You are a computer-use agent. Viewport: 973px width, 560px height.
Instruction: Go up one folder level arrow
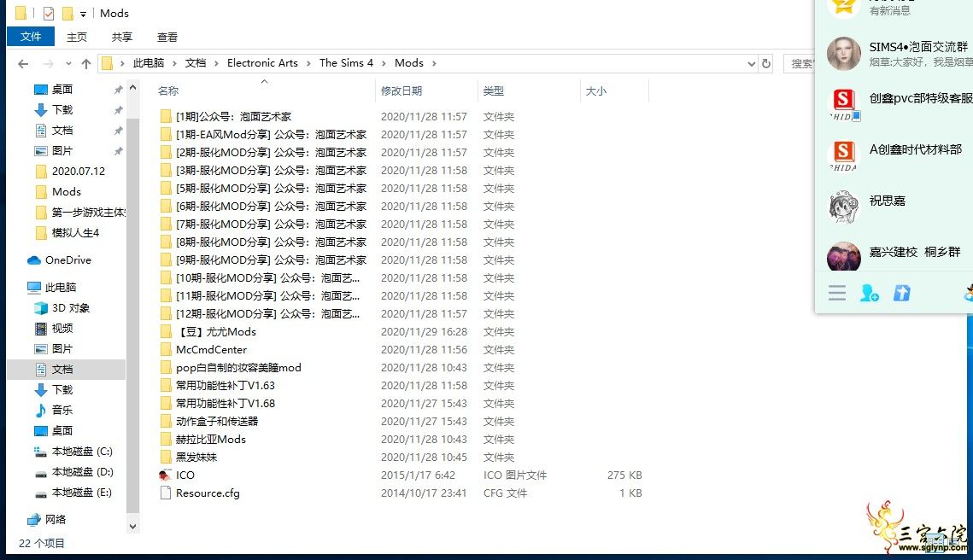pyautogui.click(x=86, y=63)
